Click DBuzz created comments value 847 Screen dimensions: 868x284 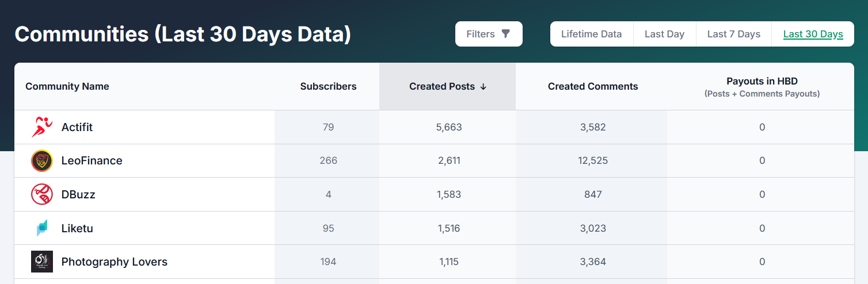click(593, 194)
